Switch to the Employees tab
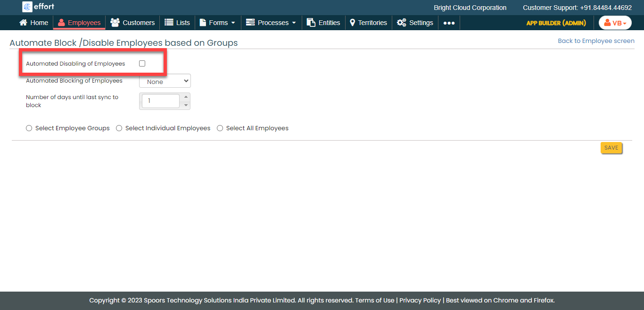Screen dimensions: 644x310 (79, 23)
